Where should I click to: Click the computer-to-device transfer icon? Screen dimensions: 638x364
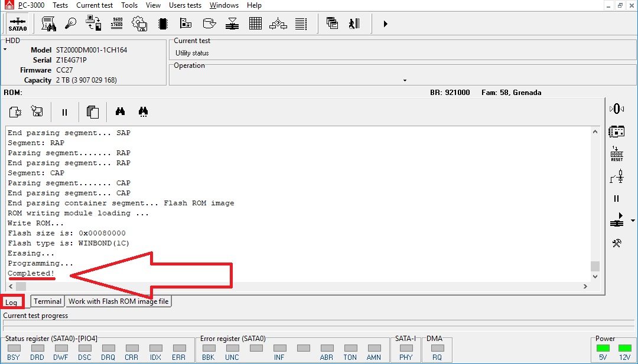coord(94,23)
